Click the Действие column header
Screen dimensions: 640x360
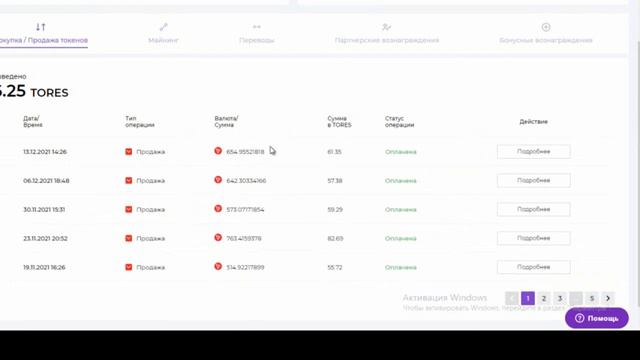click(x=533, y=122)
